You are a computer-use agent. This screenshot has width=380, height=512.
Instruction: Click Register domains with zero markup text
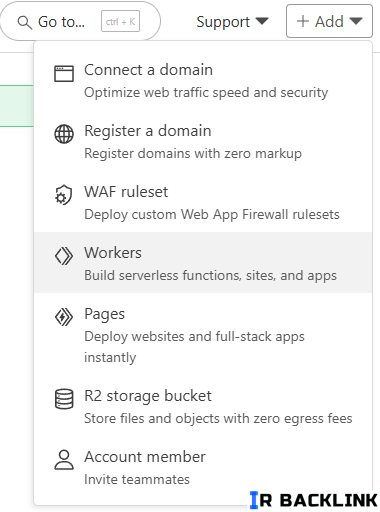(x=193, y=153)
